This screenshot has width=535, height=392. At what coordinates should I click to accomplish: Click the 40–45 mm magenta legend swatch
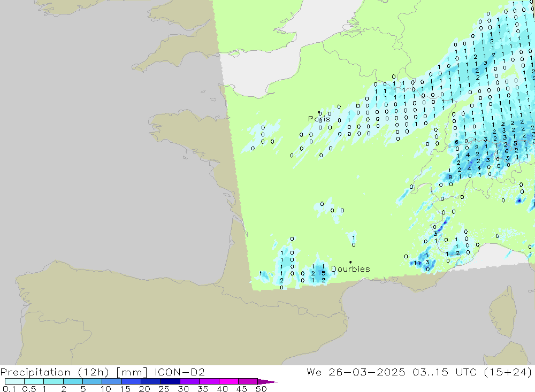(228, 381)
